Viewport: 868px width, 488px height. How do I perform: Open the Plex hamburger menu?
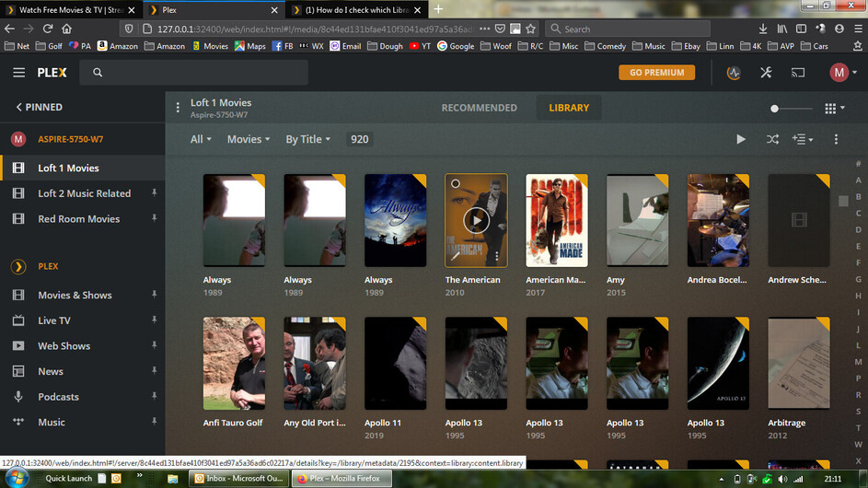(18, 73)
